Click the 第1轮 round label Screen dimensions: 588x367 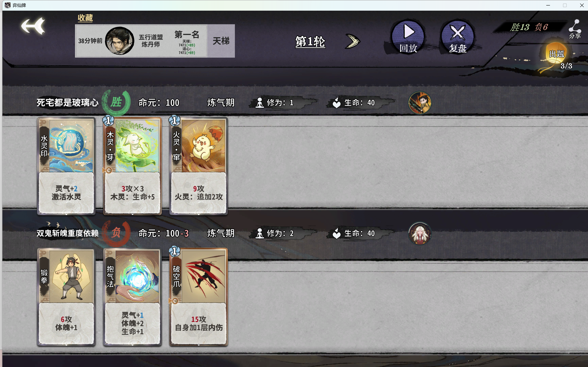pos(310,41)
